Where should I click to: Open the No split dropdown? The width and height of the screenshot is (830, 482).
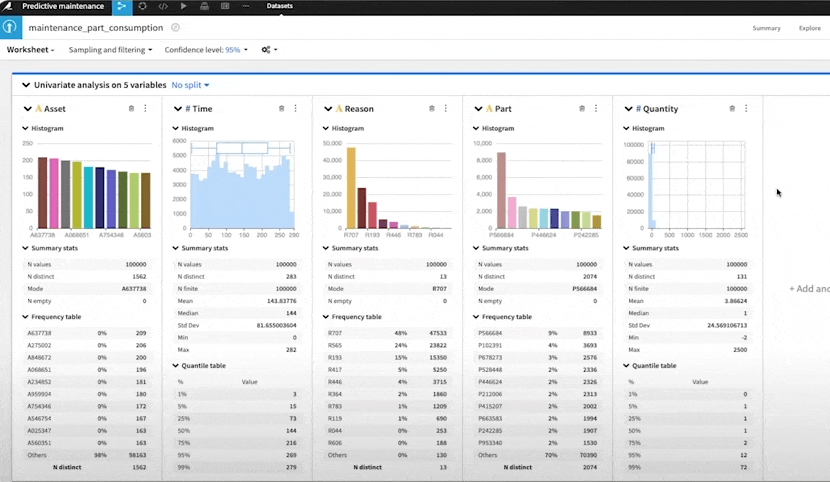(190, 85)
